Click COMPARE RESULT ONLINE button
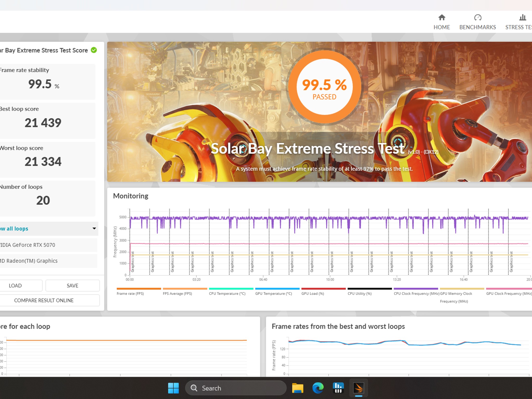The width and height of the screenshot is (532, 399). pyautogui.click(x=49, y=300)
